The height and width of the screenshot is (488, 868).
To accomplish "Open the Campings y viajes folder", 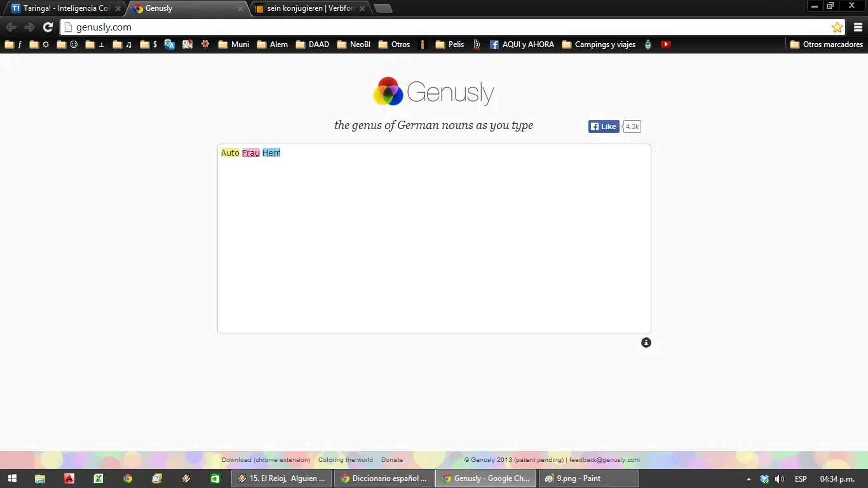I will [x=599, y=44].
